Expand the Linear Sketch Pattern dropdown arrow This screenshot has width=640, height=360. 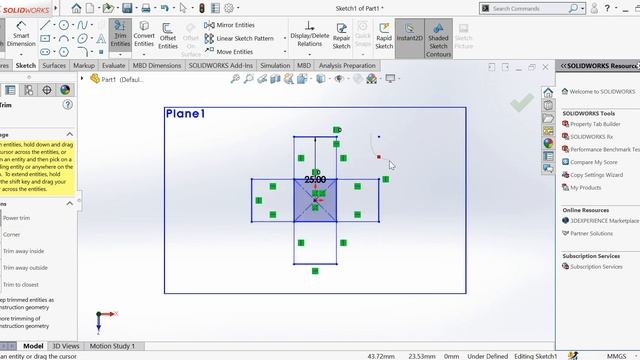point(284,38)
